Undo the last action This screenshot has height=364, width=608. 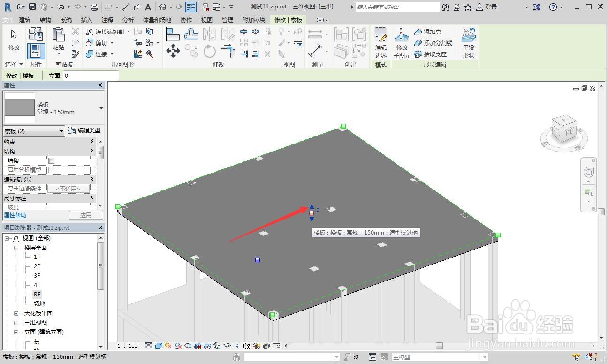tap(60, 7)
